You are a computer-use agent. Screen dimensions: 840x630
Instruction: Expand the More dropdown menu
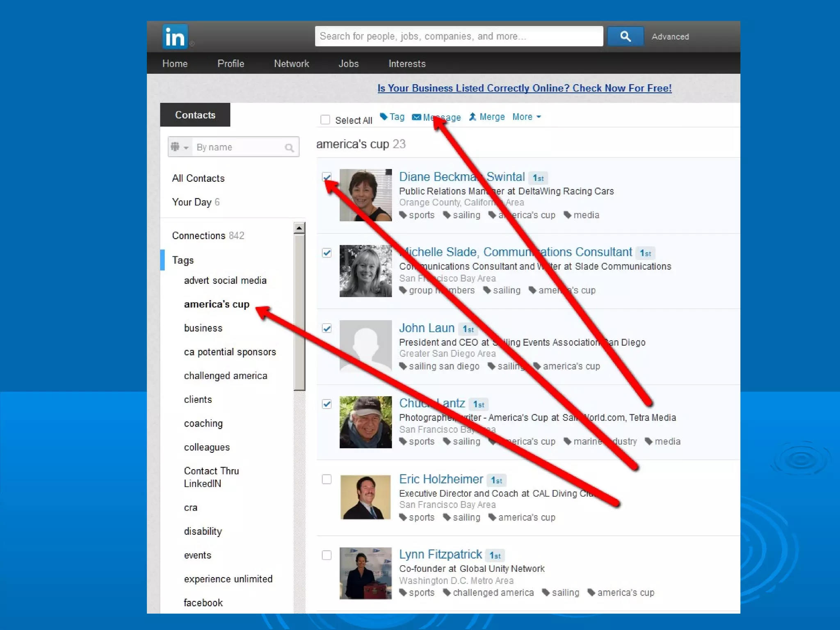(x=527, y=117)
